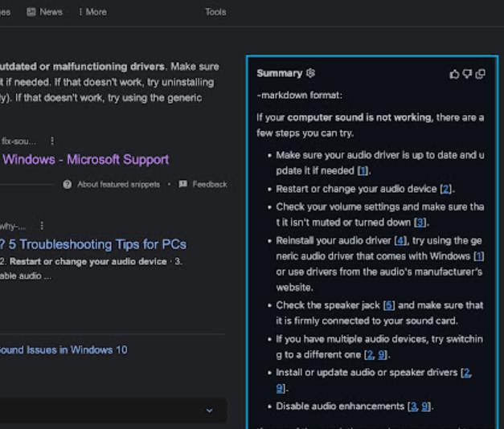Click About featured snippets text
Viewport: 504px width, 429px height.
click(117, 184)
